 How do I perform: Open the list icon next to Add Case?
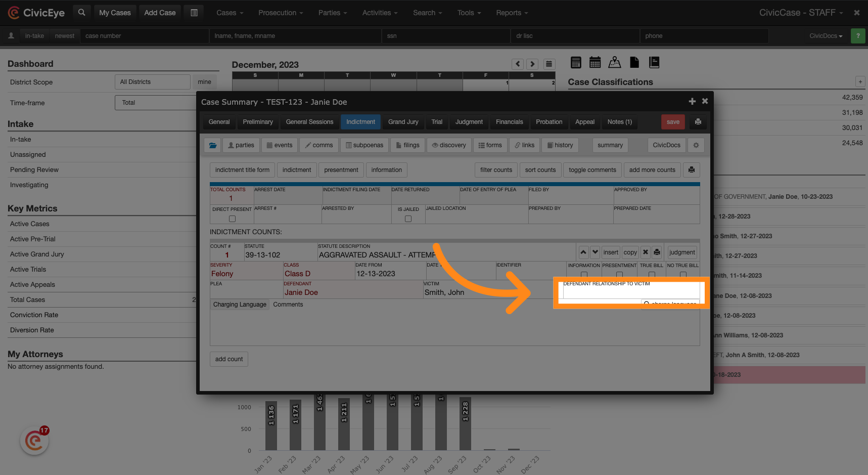194,13
